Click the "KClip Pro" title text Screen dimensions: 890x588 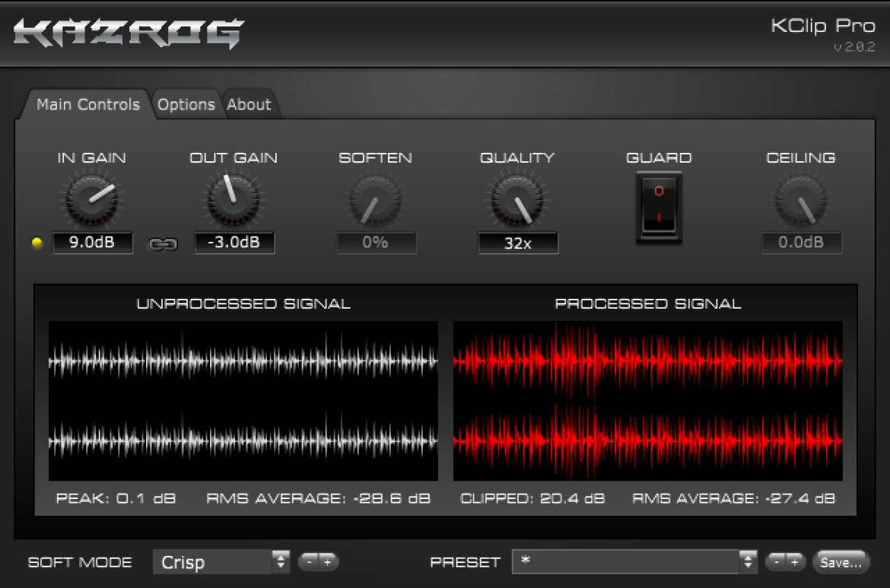[823, 26]
